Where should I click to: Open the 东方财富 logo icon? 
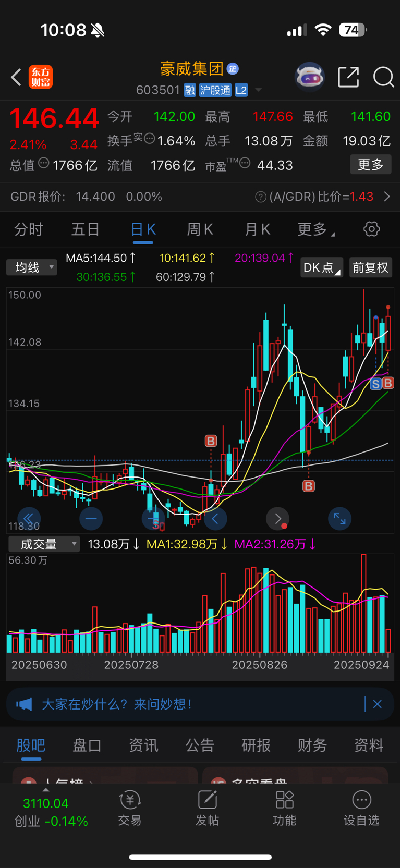41,77
